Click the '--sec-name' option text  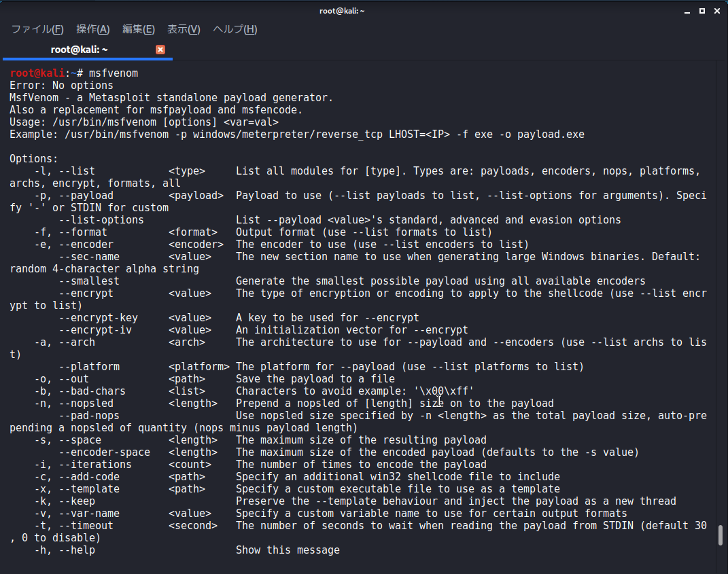click(89, 257)
